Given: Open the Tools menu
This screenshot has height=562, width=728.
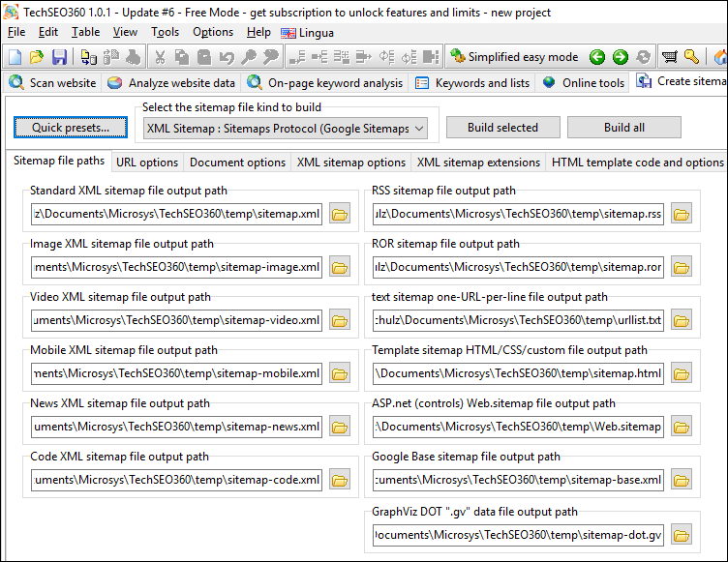Looking at the screenshot, I should point(165,32).
